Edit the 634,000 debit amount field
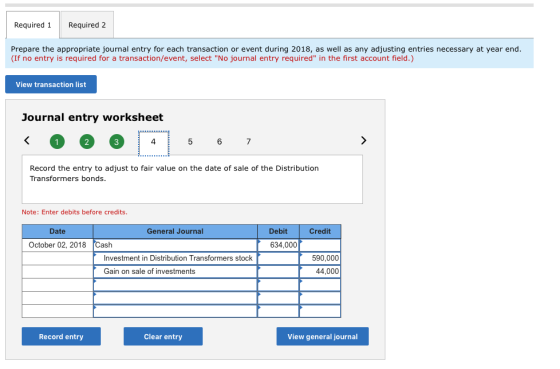Screen dimensions: 560x369 coord(278,245)
